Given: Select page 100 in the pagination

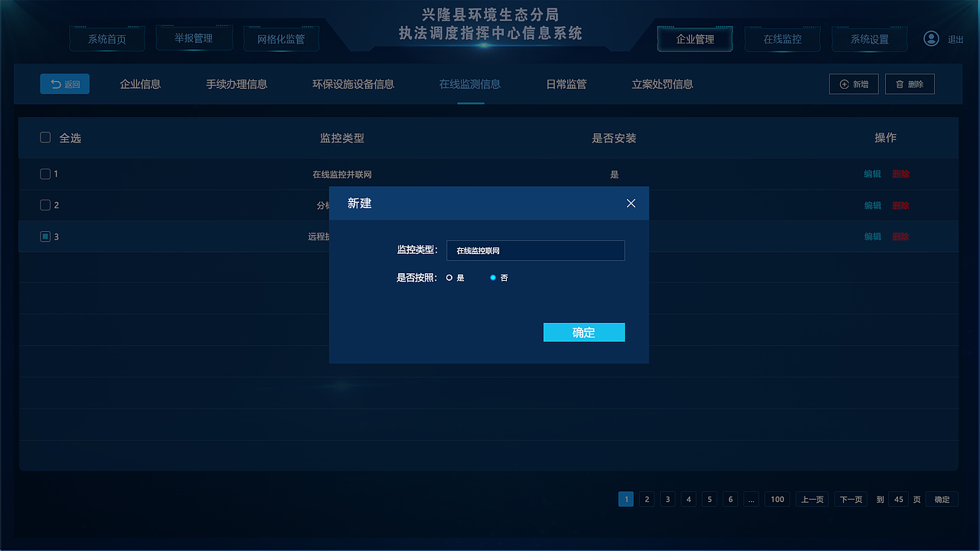Looking at the screenshot, I should coord(776,499).
